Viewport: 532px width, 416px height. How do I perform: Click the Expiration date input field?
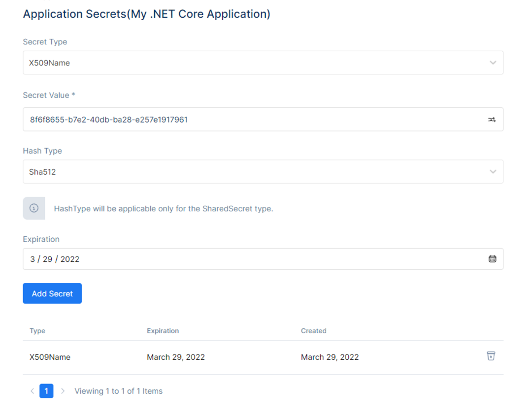tap(263, 259)
